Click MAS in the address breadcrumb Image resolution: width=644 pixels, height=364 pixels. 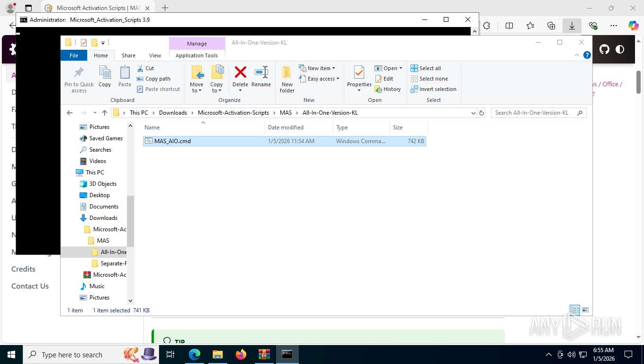pos(286,113)
